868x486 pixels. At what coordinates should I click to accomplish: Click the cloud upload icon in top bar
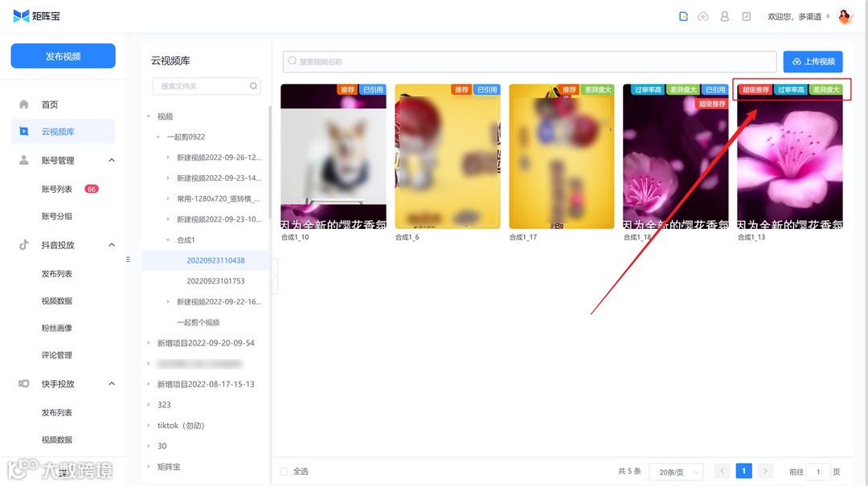tap(704, 15)
